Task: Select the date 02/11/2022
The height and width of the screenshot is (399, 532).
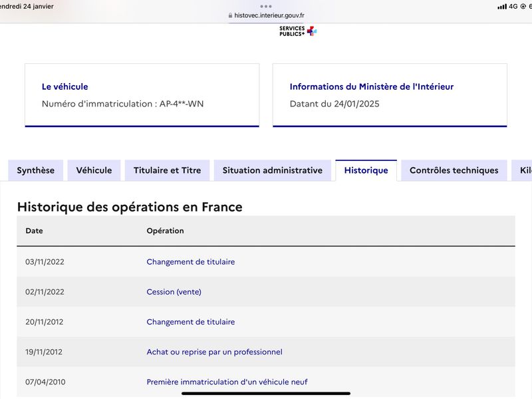Action: (45, 292)
